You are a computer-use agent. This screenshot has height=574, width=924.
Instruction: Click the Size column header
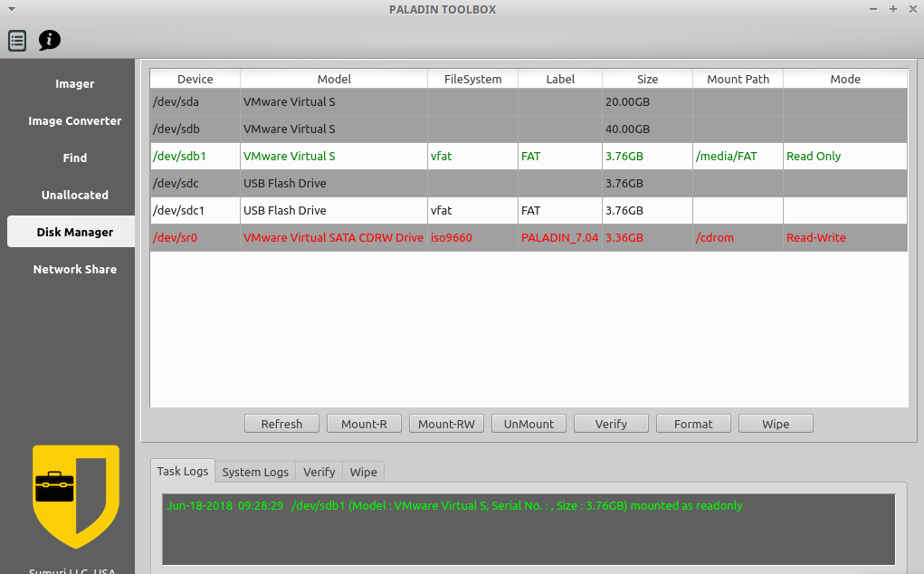tap(647, 79)
